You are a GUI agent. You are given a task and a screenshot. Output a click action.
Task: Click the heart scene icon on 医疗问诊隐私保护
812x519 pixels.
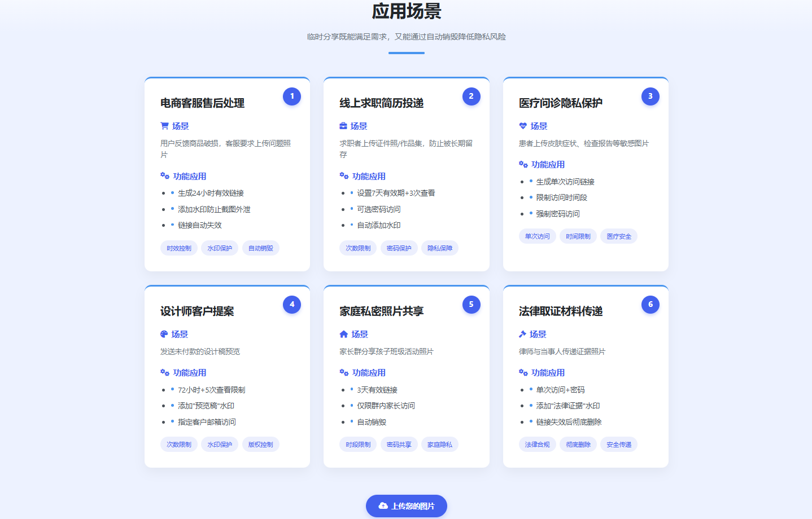(523, 126)
